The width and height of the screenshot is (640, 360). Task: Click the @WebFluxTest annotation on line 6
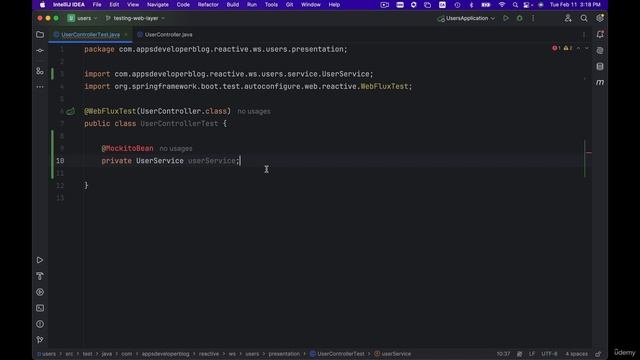click(x=110, y=111)
